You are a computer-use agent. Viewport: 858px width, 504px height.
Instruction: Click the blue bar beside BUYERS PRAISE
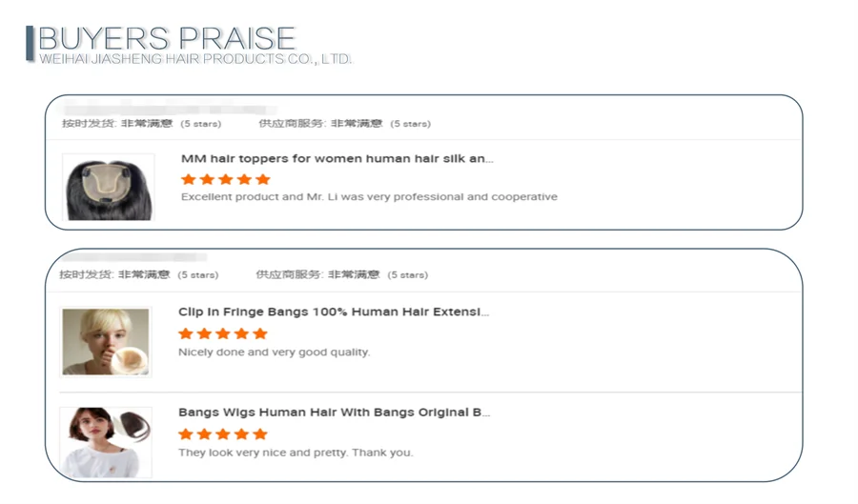tap(30, 44)
